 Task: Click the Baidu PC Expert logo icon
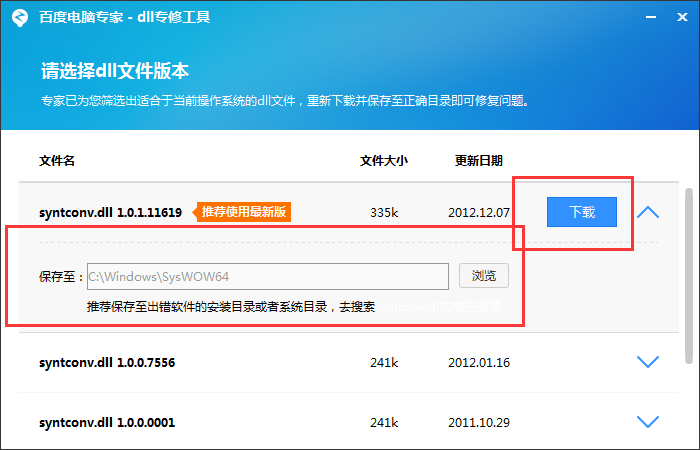point(20,17)
